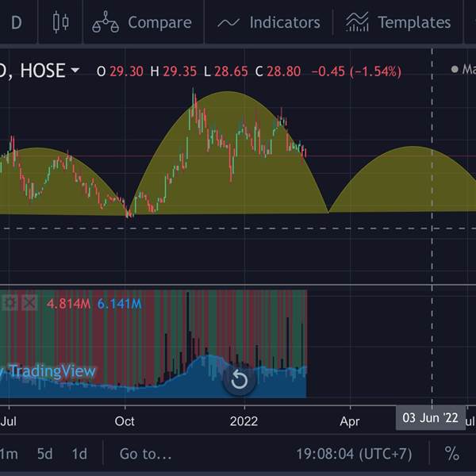
Task: Select the 1d time range
Action: (x=79, y=454)
